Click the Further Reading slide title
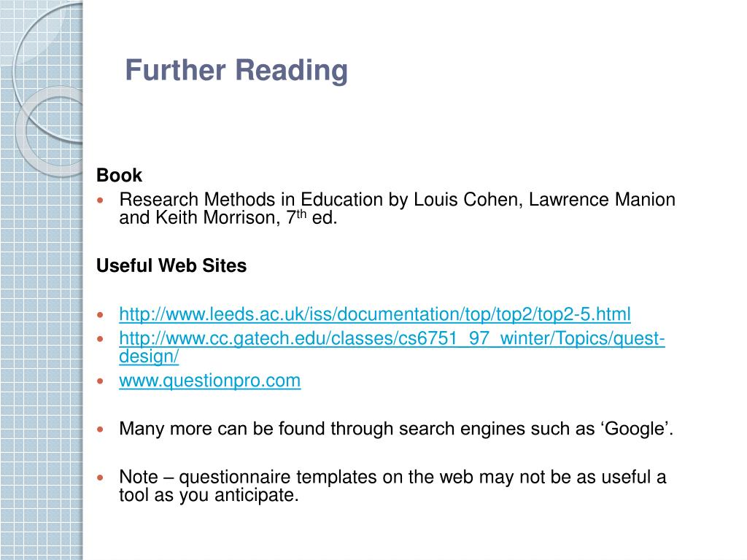Viewport: 747px width, 560px height. (x=236, y=71)
